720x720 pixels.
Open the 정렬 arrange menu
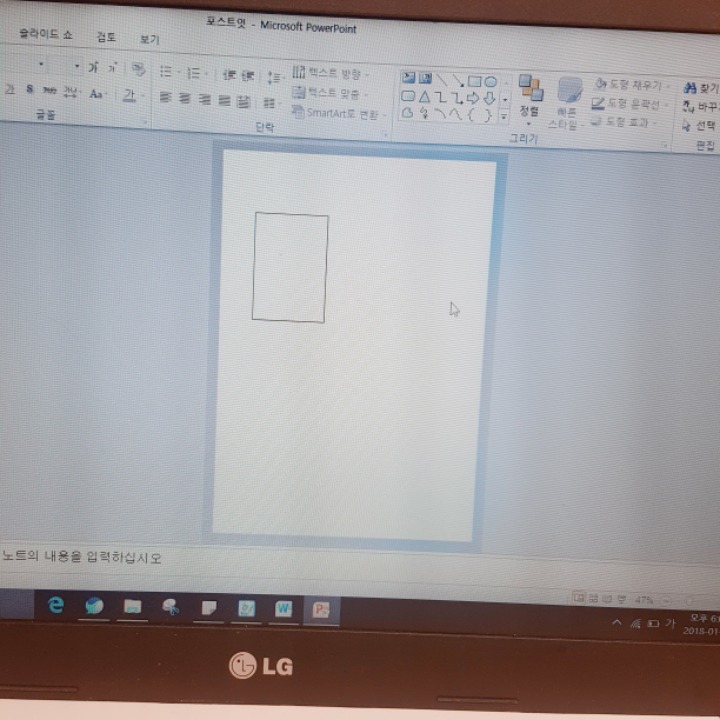[530, 100]
